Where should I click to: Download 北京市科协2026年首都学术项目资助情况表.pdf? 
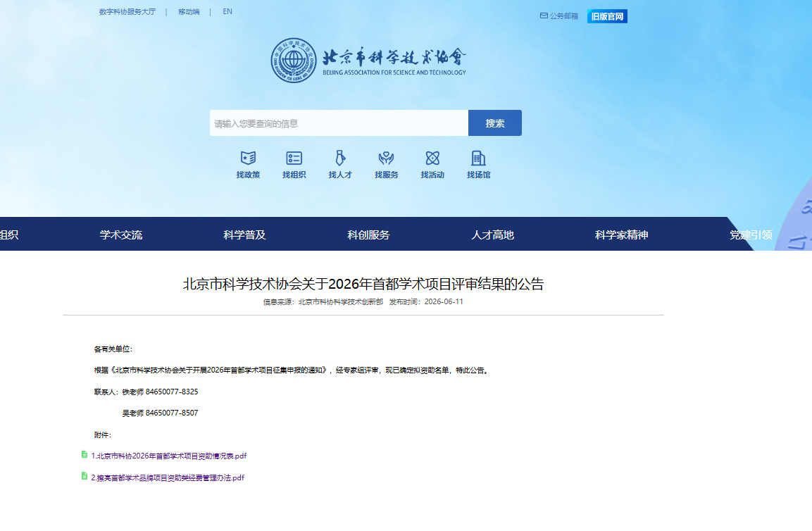click(169, 456)
